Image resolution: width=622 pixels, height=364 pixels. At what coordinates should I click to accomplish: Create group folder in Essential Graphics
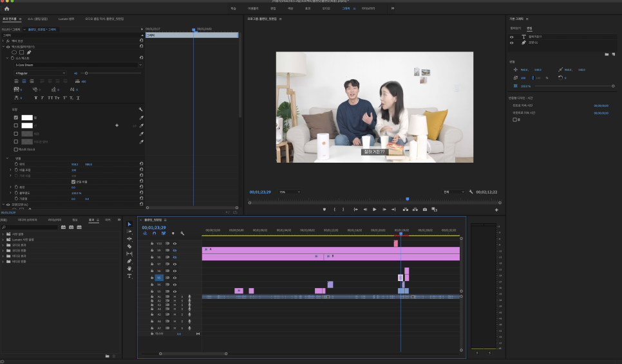pyautogui.click(x=607, y=54)
